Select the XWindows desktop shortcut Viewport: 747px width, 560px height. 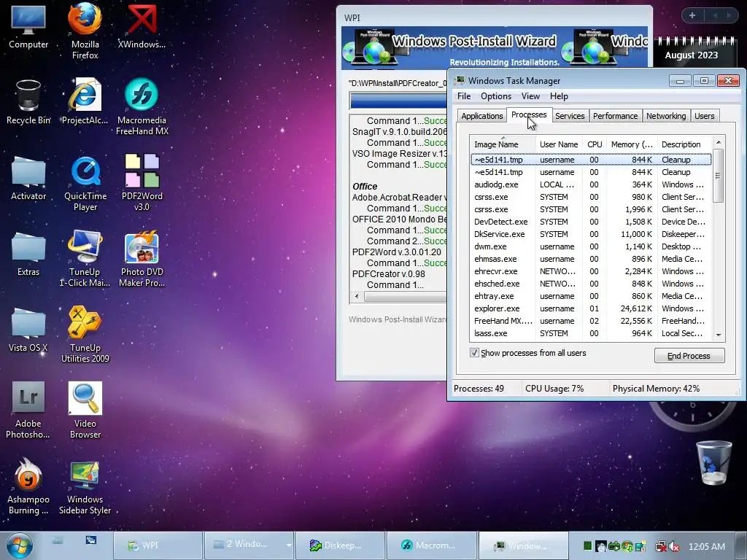click(142, 27)
